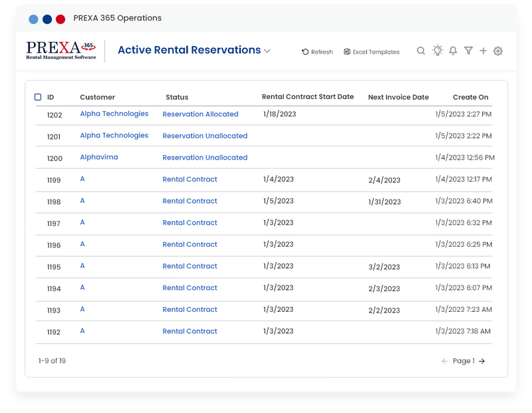Open notifications bell icon
Image resolution: width=532 pixels, height=413 pixels.
coord(453,51)
